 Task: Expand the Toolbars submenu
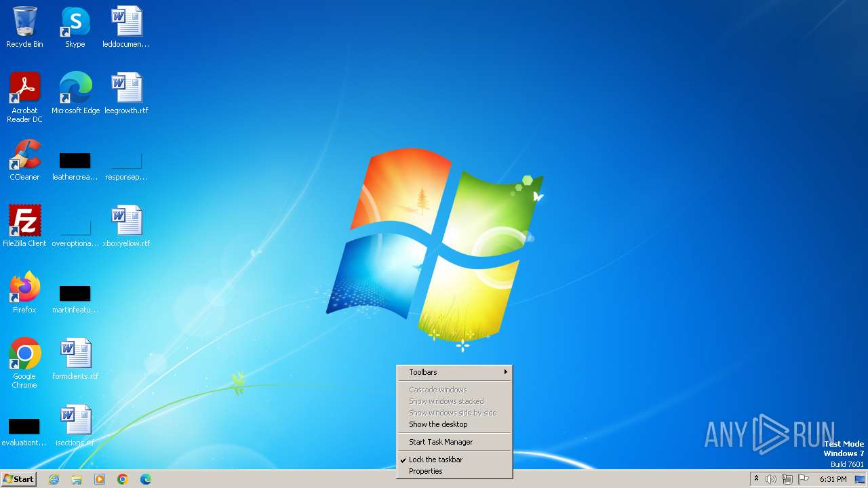click(x=454, y=372)
